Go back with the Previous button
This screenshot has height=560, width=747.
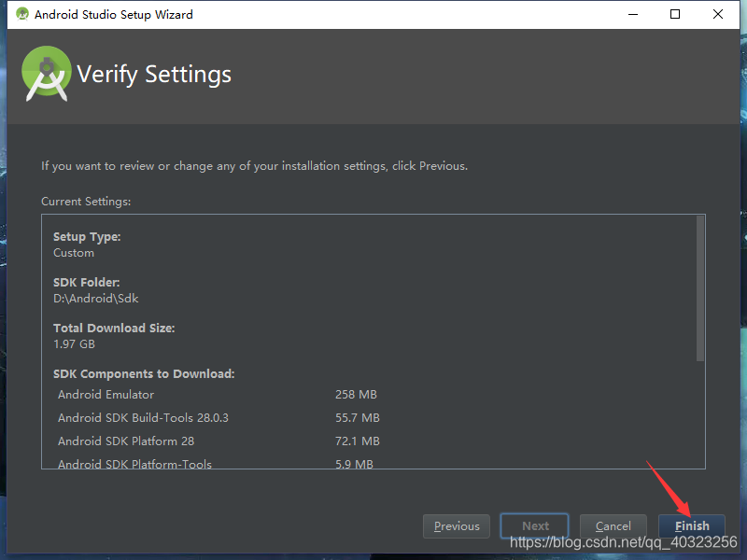pyautogui.click(x=457, y=526)
